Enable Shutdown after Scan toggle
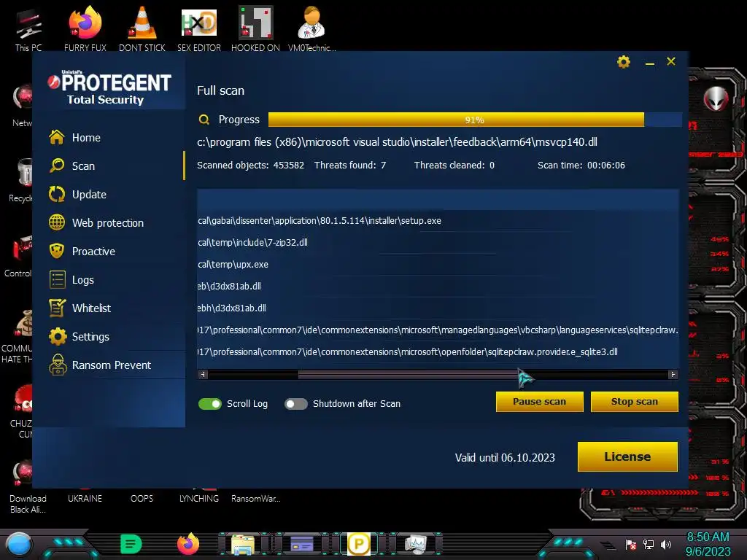This screenshot has width=747, height=560. click(296, 404)
